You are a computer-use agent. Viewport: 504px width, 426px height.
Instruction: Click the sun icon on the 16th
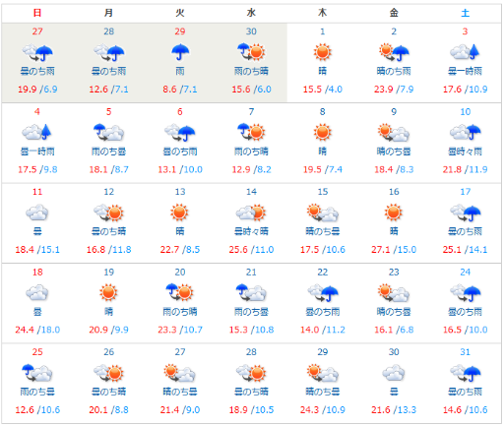click(x=394, y=213)
